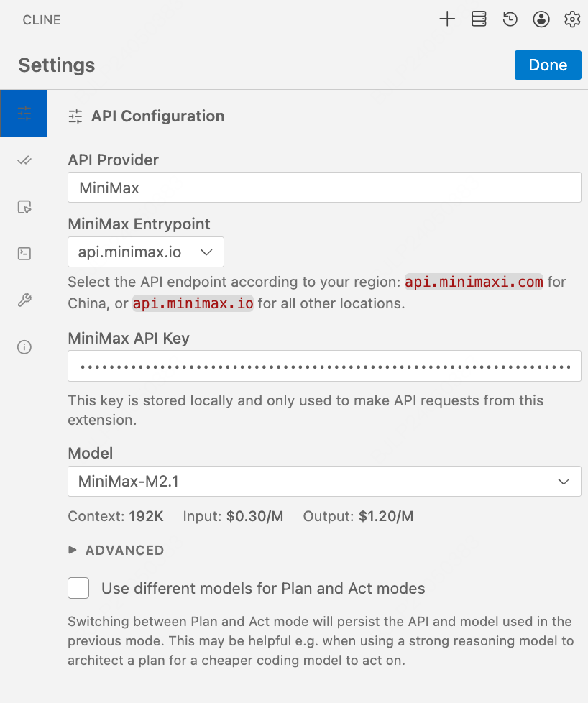Screen dimensions: 588x703
Task: Focus the MiniMax API Key field
Action: pos(324,366)
